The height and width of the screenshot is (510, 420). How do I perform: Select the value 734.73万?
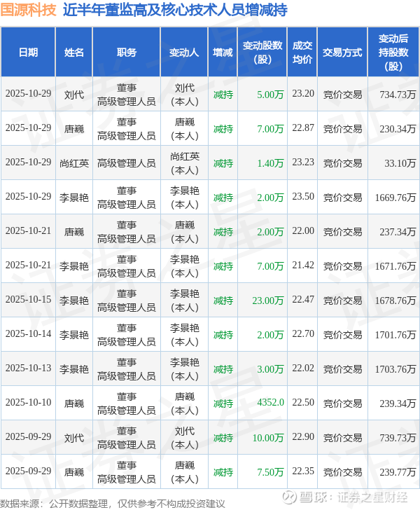click(x=398, y=95)
